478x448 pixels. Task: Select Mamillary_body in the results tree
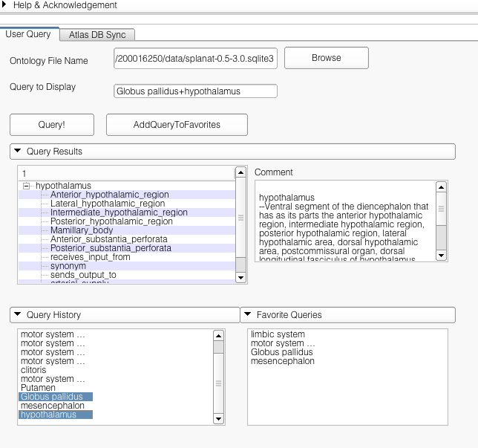[x=82, y=230]
